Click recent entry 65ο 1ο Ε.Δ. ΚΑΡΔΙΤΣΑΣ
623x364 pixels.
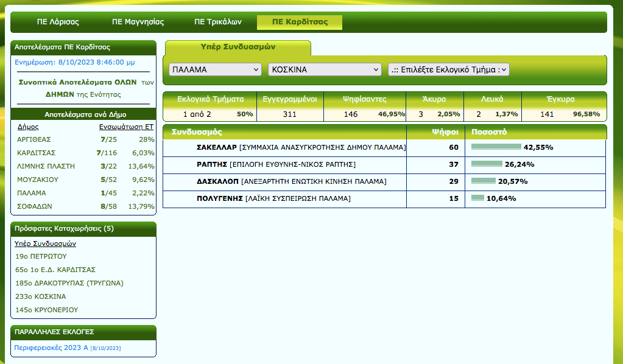pos(55,270)
